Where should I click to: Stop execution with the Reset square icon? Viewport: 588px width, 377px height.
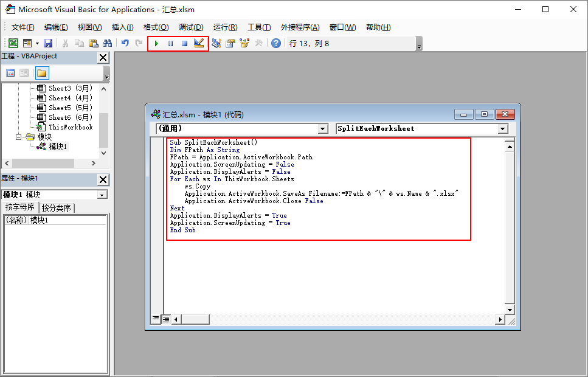[x=184, y=44]
